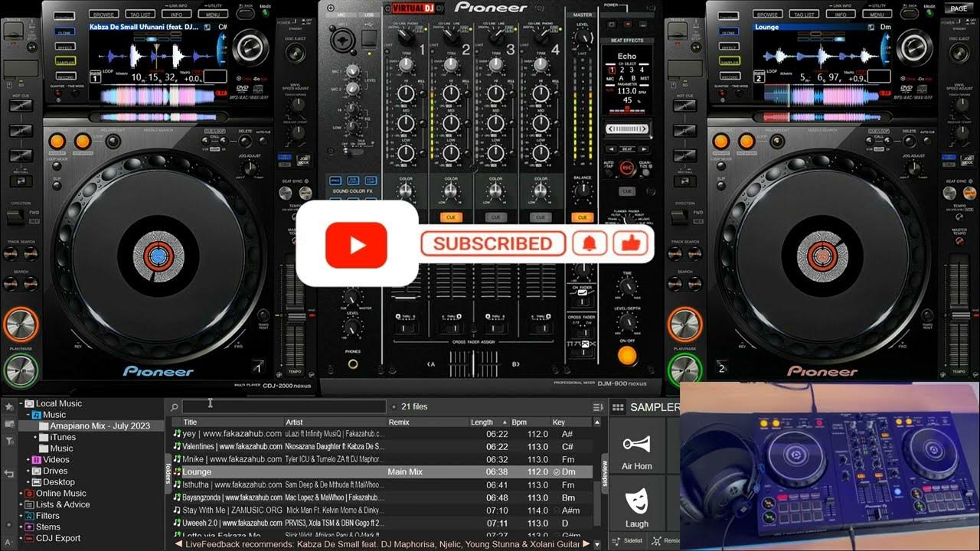
Task: Adjust channel 2 HI EQ knob
Action: 451,93
